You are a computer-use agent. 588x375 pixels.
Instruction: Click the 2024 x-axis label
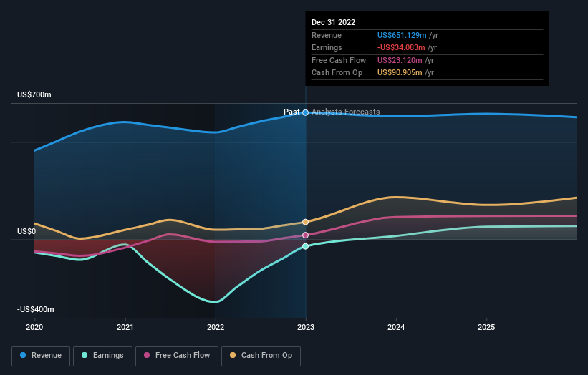coord(396,328)
